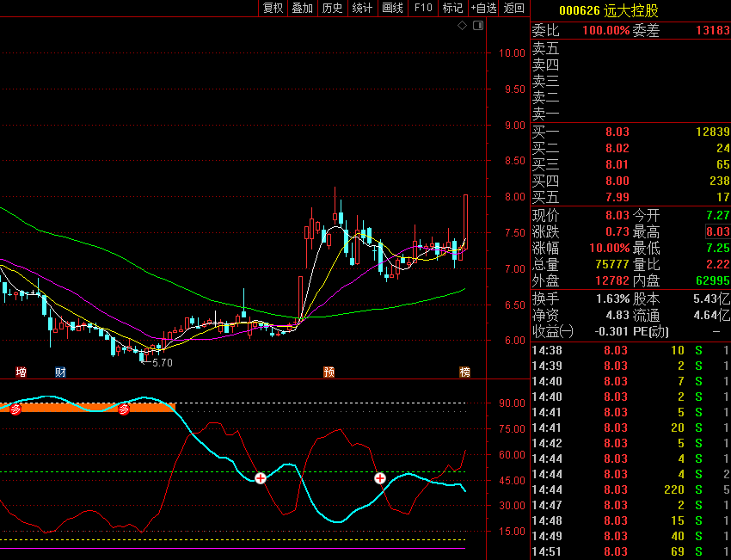Select the 14:51 trade tick row
Viewport: 731px width, 560px height.
pos(630,551)
